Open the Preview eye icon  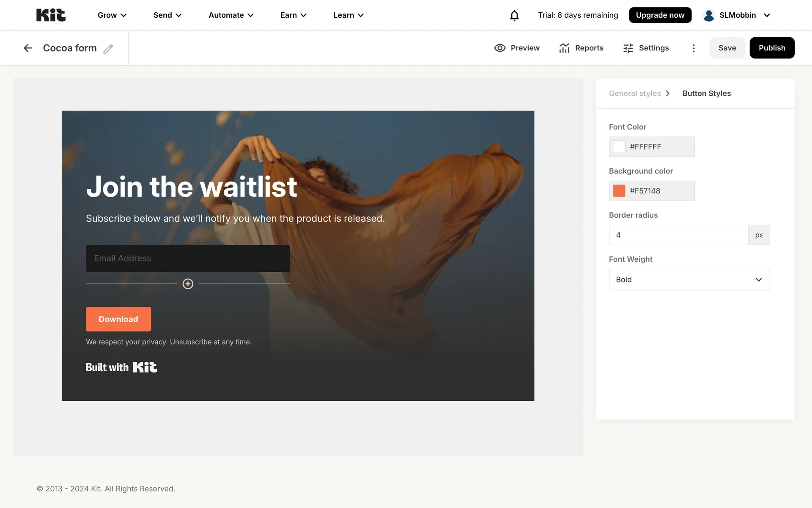pos(500,48)
